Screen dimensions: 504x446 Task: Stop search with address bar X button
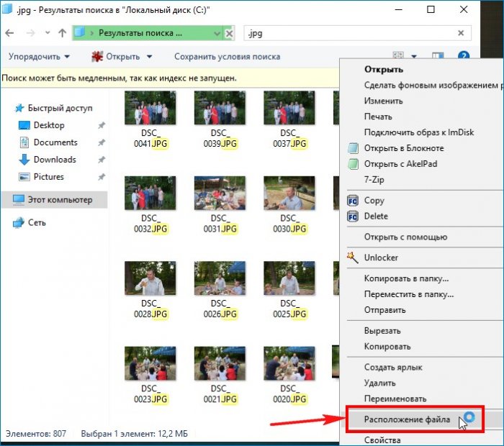tap(229, 33)
